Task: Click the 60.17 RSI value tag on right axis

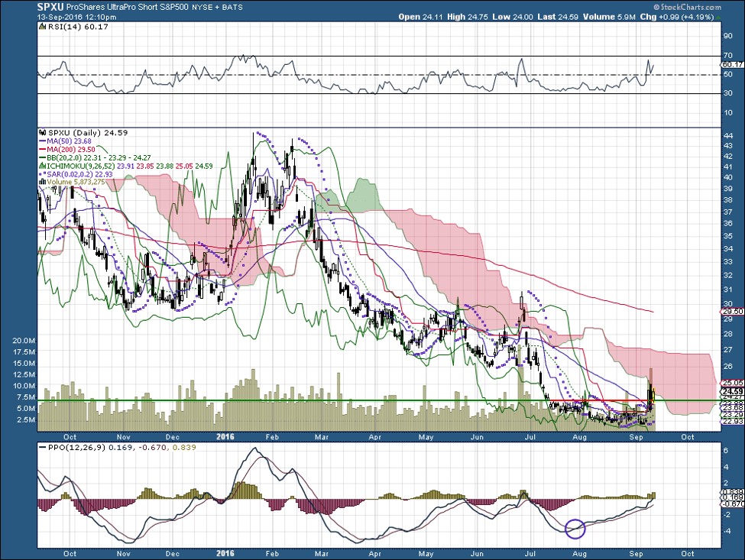Action: pyautogui.click(x=732, y=65)
